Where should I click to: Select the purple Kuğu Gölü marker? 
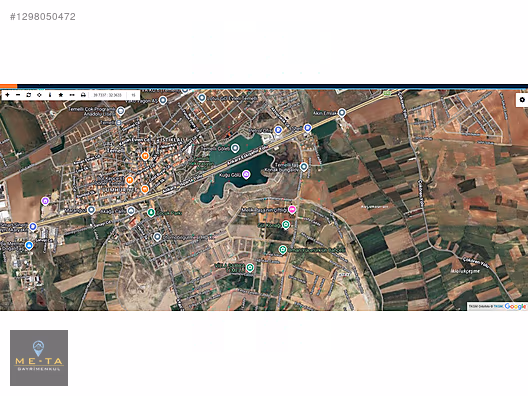[x=246, y=174]
